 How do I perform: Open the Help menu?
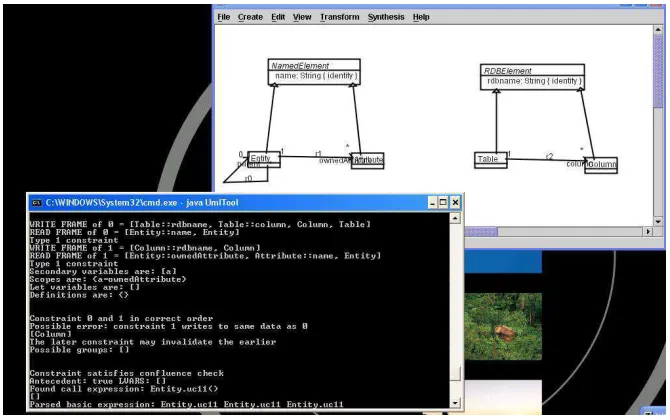tap(421, 17)
